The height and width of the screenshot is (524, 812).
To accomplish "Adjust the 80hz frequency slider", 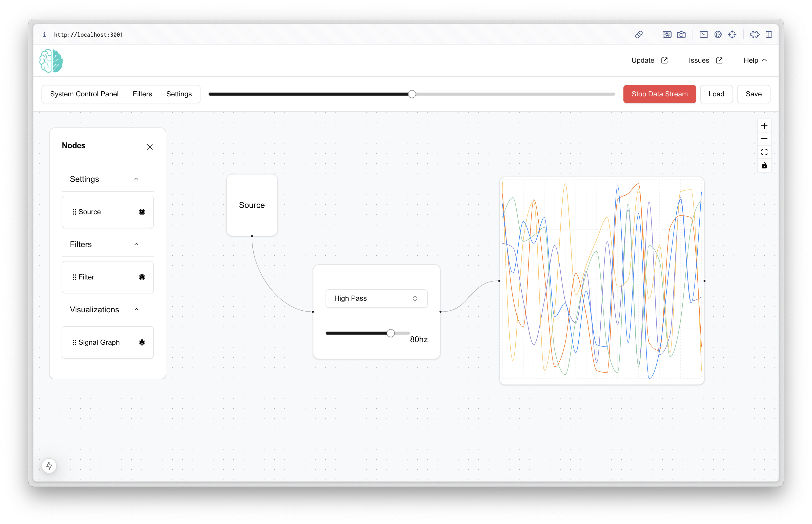I will pyautogui.click(x=391, y=333).
